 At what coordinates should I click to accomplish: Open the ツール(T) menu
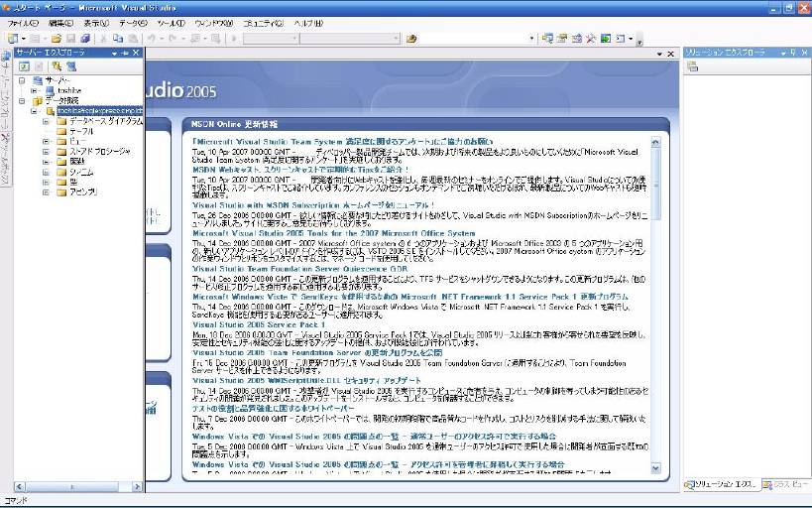(171, 24)
